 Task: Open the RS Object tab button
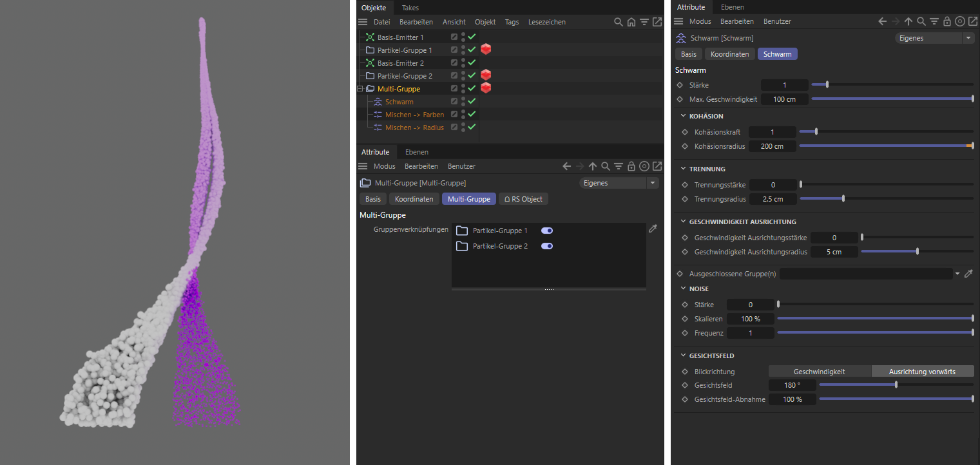[x=523, y=199]
